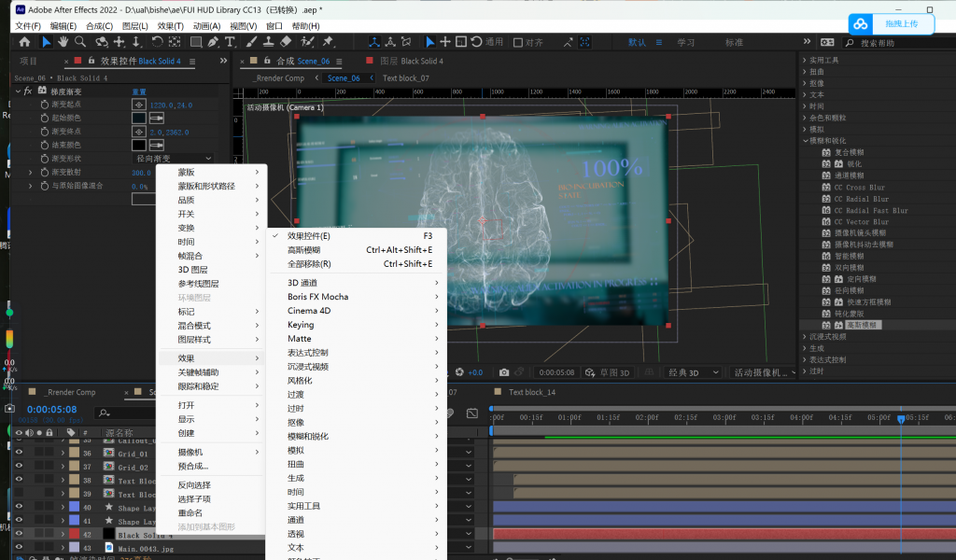Select 预合成... in context menu
The image size is (956, 560).
212,466
